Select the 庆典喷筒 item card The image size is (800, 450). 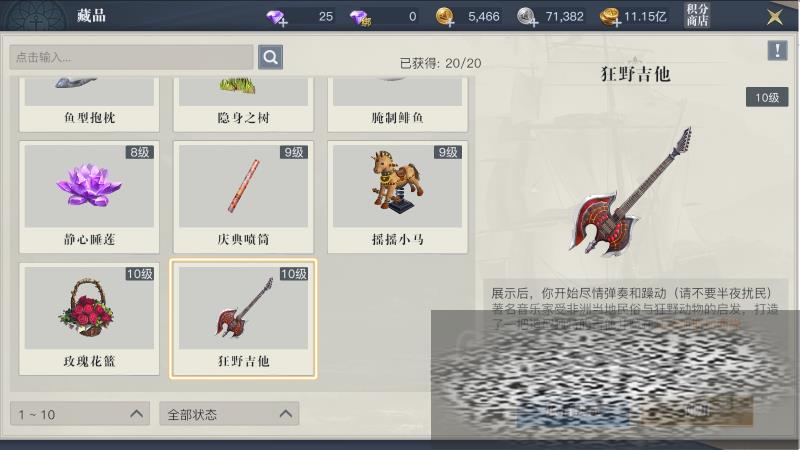tap(243, 197)
